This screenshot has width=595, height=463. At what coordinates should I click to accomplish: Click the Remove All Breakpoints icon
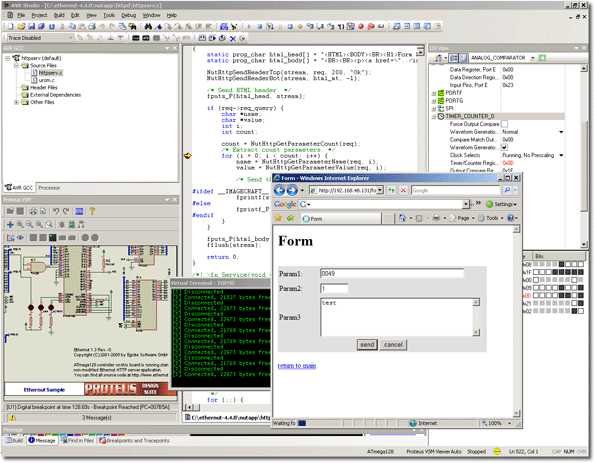[371, 26]
